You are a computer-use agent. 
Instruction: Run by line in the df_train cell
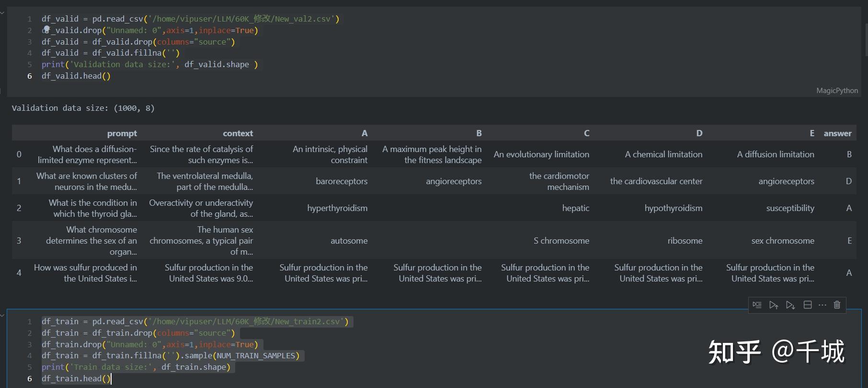757,305
